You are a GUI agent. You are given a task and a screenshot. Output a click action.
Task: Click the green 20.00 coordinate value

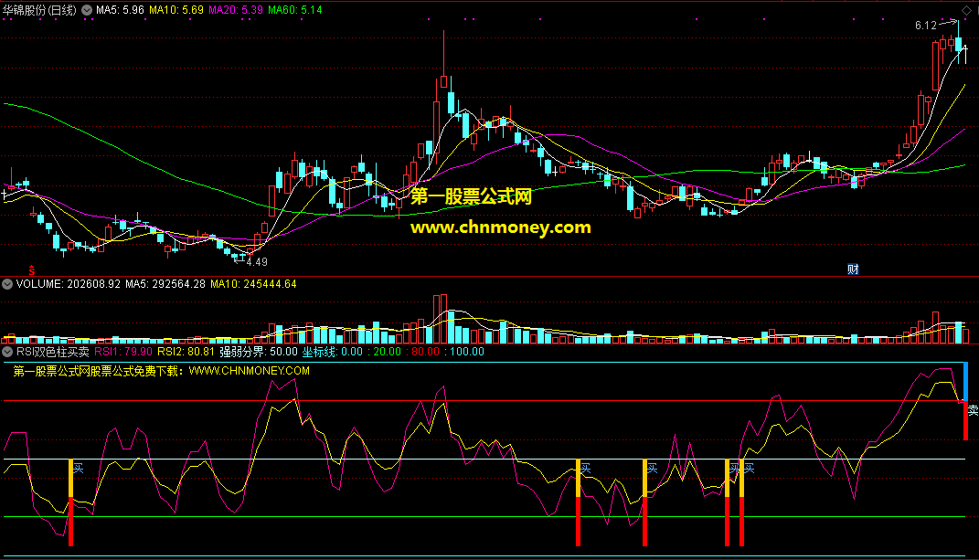click(387, 352)
